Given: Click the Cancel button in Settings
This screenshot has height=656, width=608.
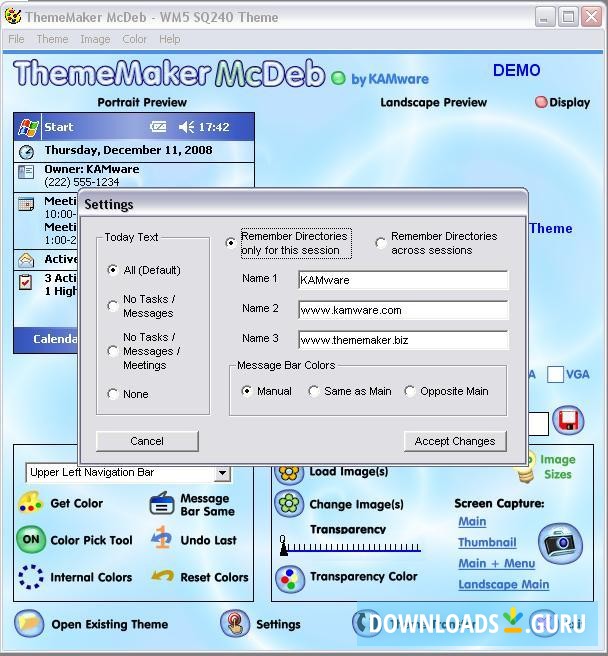Looking at the screenshot, I should (x=147, y=441).
